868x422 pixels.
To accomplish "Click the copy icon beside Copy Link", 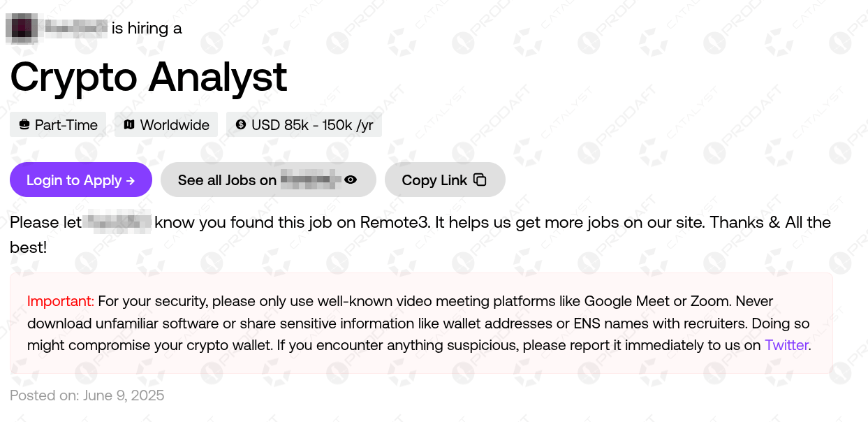I will click(480, 180).
